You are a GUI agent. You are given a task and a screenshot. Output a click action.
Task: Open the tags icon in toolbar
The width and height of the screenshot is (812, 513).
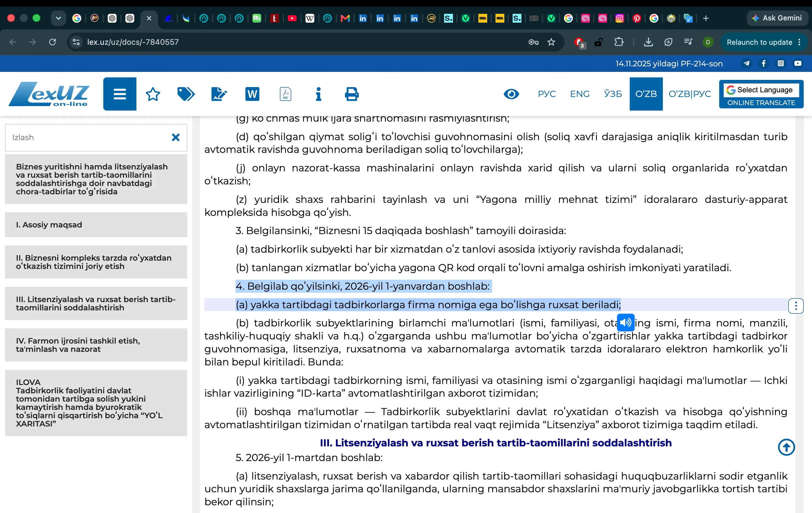coord(186,94)
